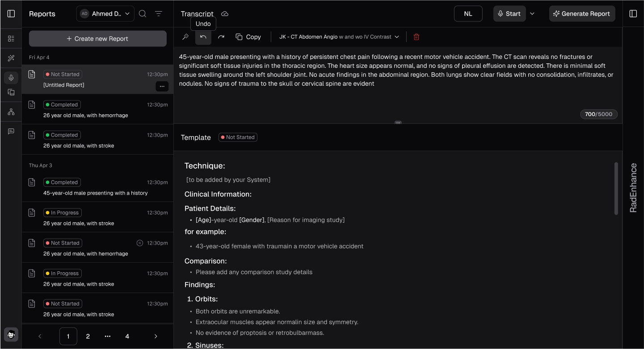644x349 pixels.
Task: Click the NL language button
Action: 468,14
